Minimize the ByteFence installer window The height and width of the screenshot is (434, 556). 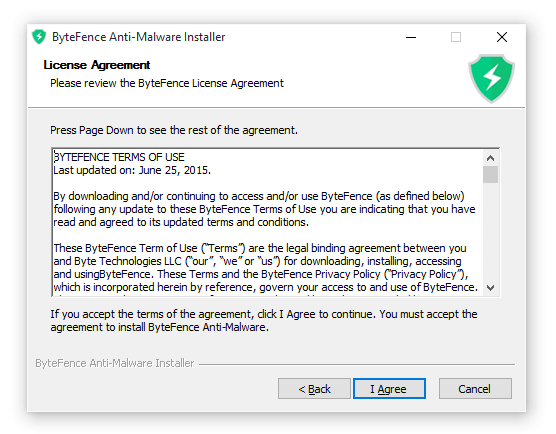coord(411,37)
